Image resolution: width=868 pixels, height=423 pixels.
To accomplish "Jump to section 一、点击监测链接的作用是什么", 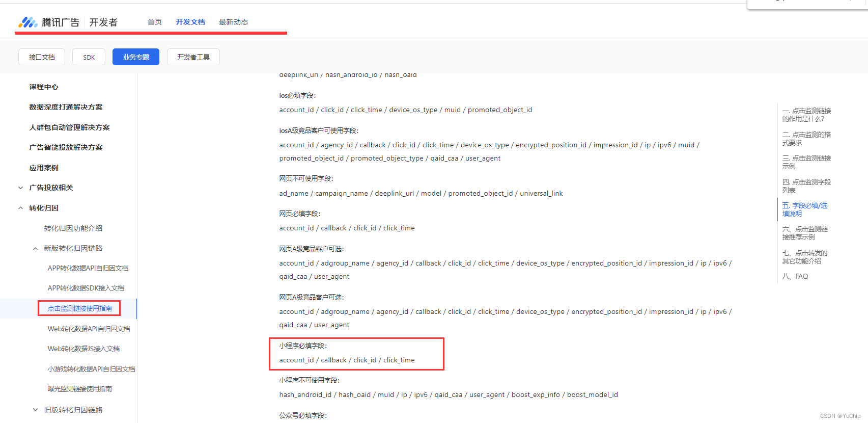I will (806, 115).
